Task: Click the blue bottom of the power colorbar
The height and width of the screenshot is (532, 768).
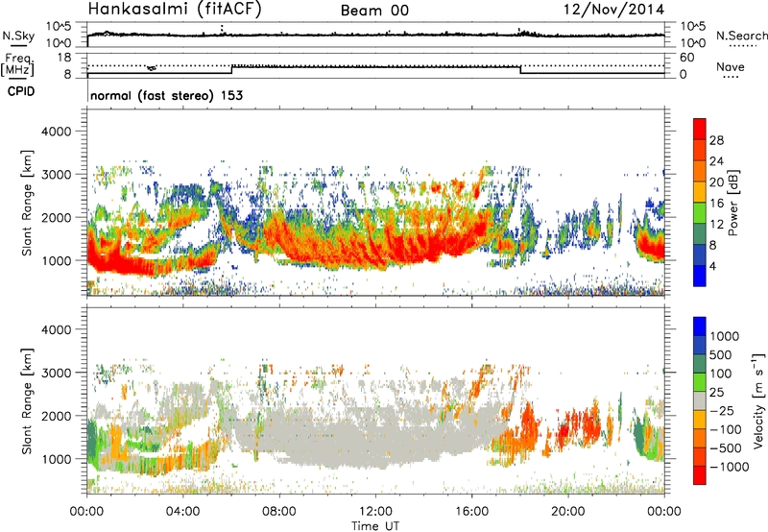Action: tap(700, 276)
